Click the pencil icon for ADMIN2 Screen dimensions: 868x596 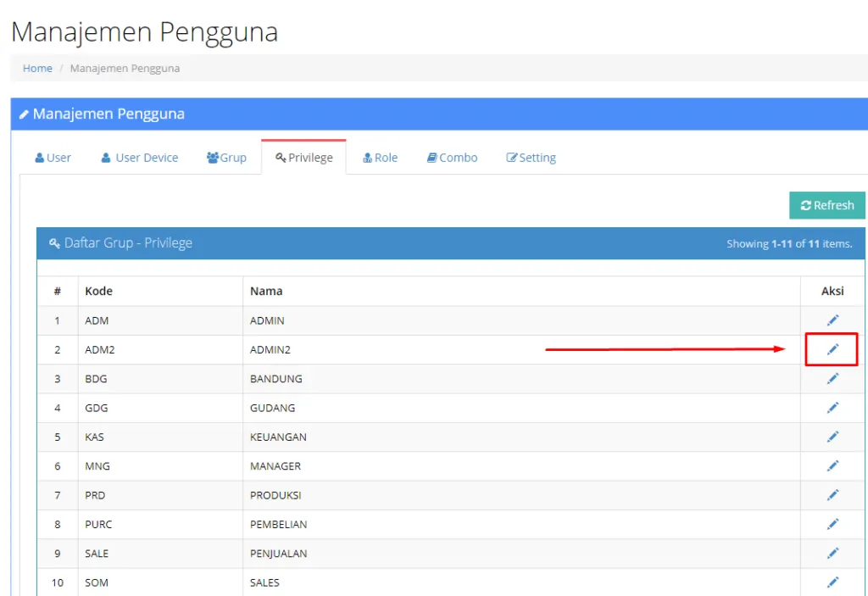point(832,349)
